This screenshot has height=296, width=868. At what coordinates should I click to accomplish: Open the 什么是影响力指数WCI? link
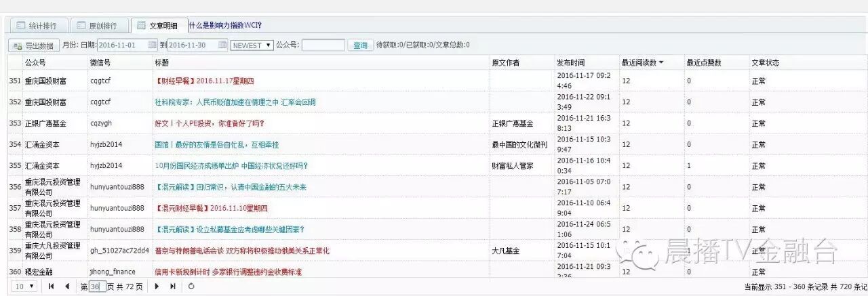pos(224,26)
